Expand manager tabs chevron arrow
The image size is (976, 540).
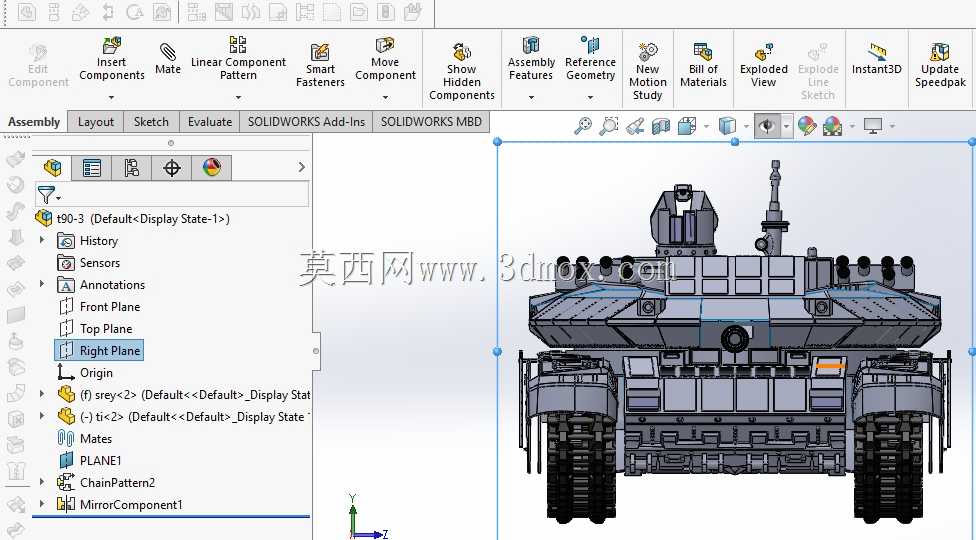click(x=302, y=167)
